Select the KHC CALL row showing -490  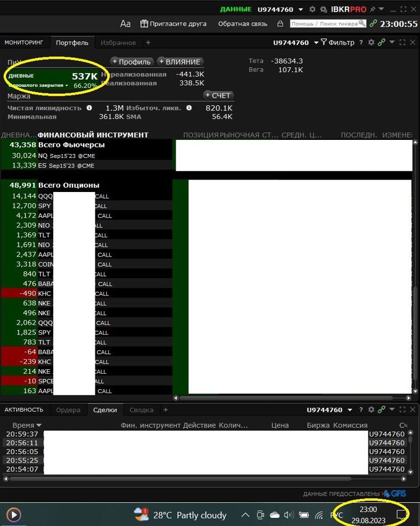tap(87, 293)
